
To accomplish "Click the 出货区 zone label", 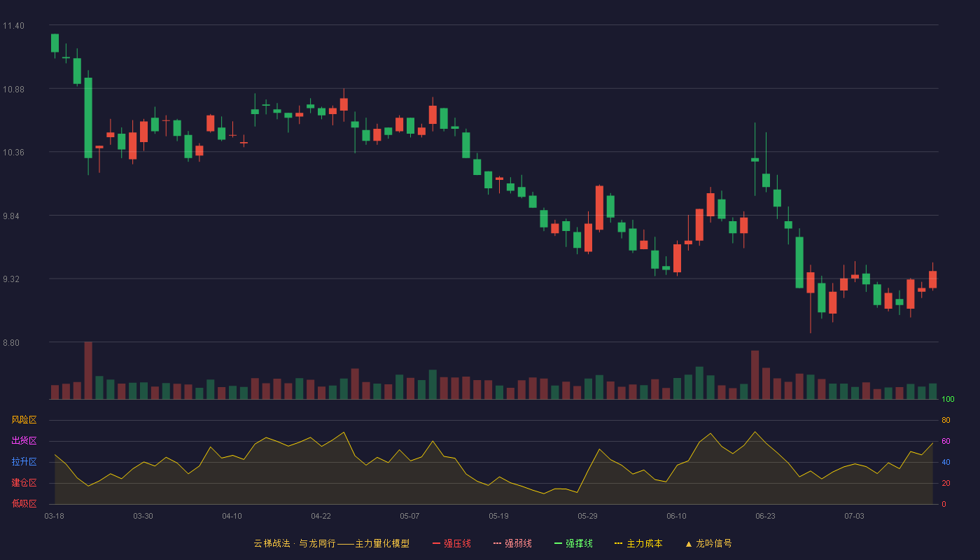I will tap(24, 441).
